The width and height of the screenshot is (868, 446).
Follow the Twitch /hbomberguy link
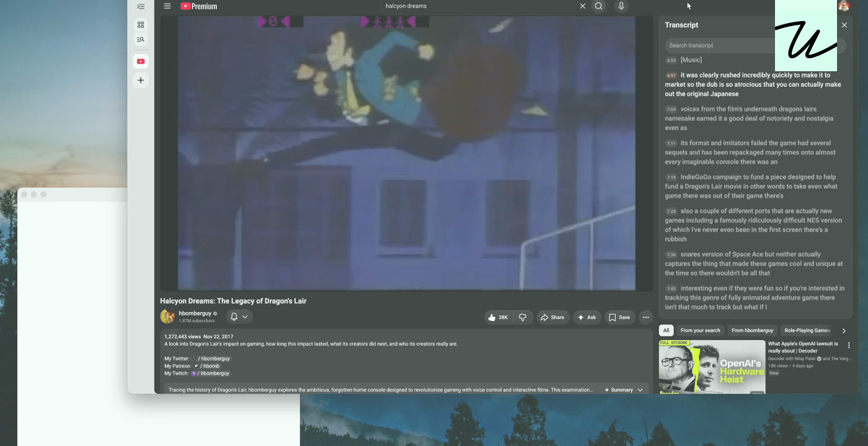click(x=211, y=374)
